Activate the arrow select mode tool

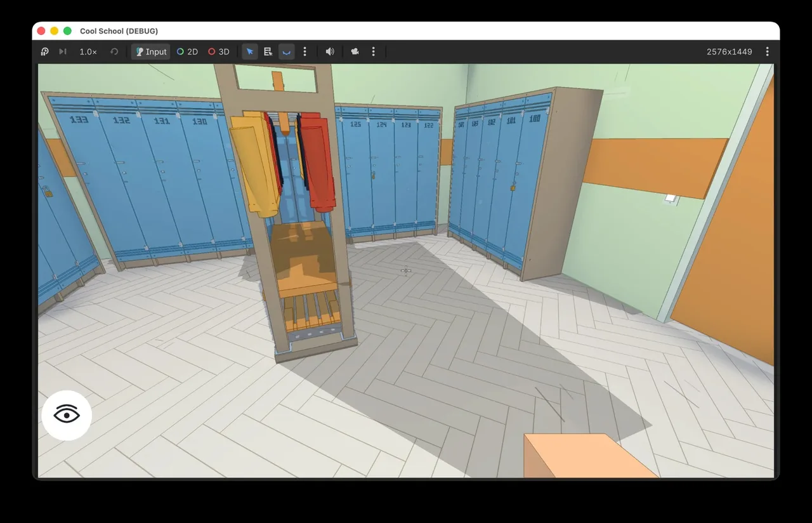[x=250, y=51]
